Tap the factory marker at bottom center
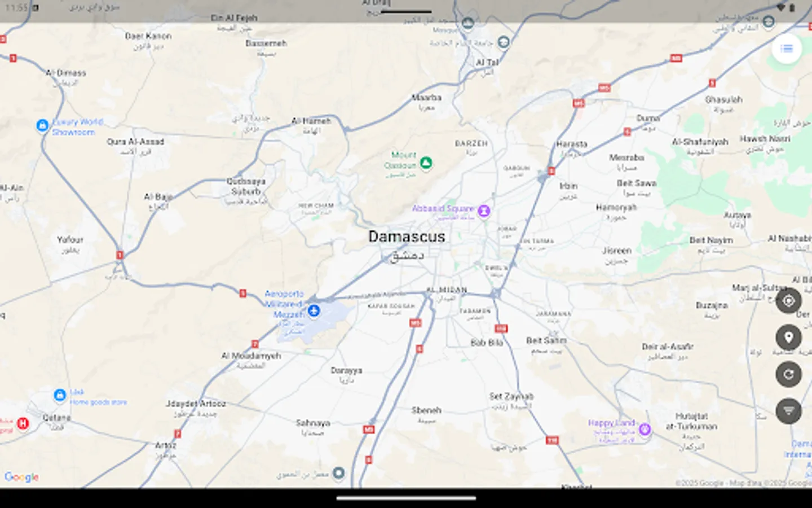Image resolution: width=812 pixels, height=508 pixels. [339, 474]
